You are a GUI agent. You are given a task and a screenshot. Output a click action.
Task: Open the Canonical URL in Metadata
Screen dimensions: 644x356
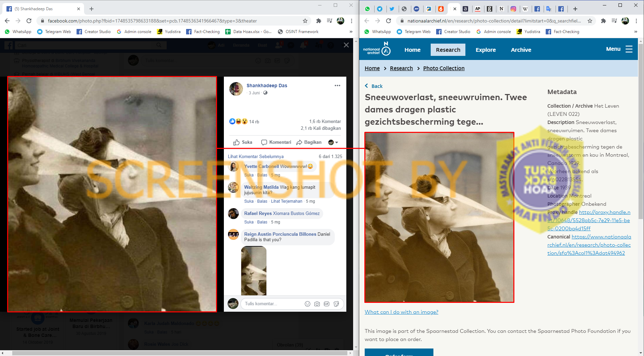[x=589, y=245]
